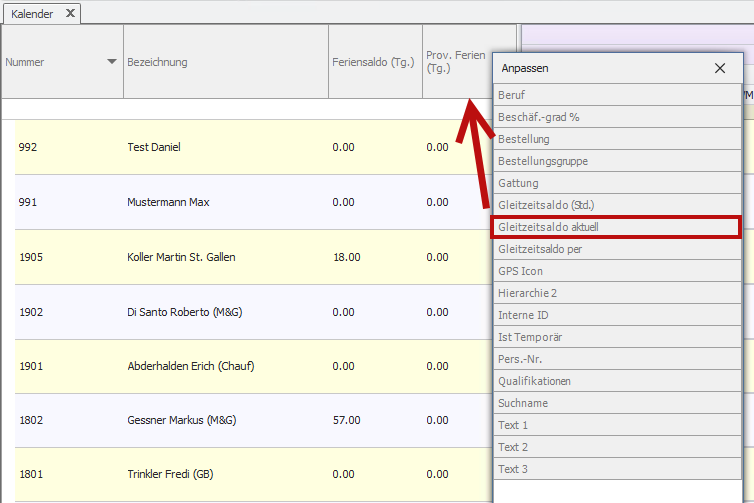The image size is (754, 503).
Task: Select the Bestellungsgruppe entry
Action: click(x=617, y=161)
